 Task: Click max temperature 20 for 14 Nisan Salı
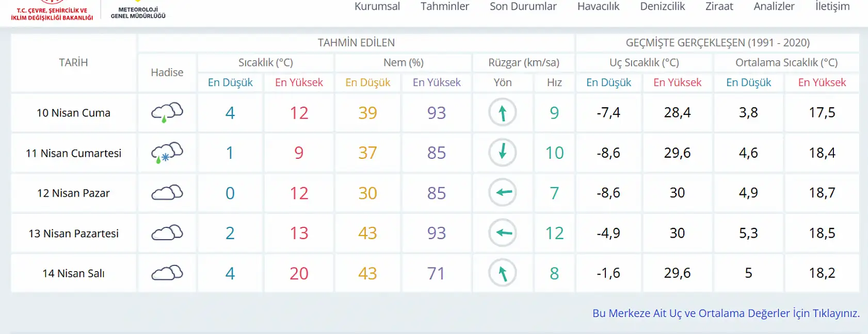pos(299,273)
